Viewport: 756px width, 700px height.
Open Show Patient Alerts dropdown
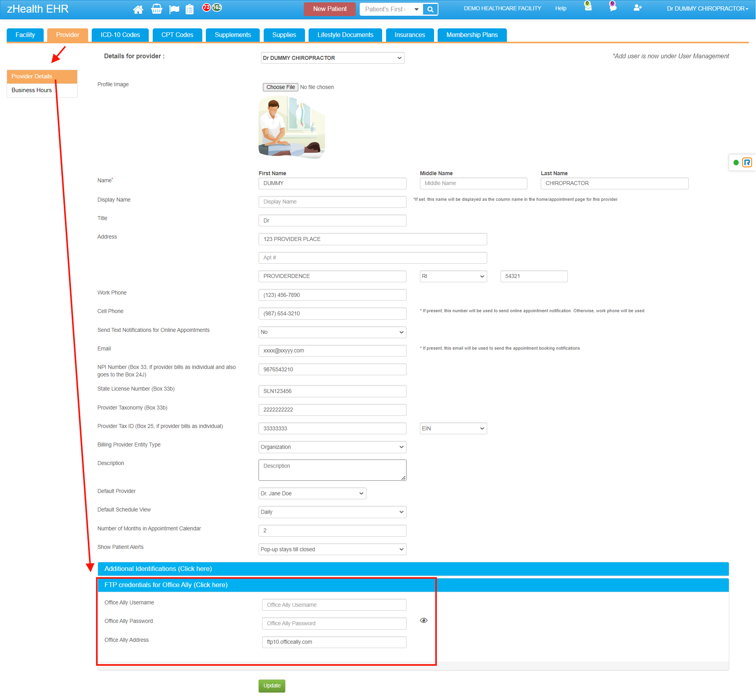pos(333,550)
